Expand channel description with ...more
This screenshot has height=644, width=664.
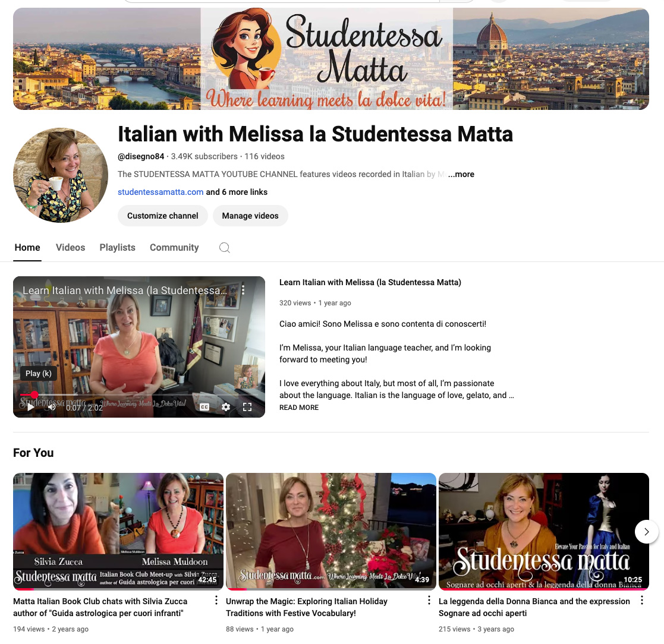tap(461, 174)
